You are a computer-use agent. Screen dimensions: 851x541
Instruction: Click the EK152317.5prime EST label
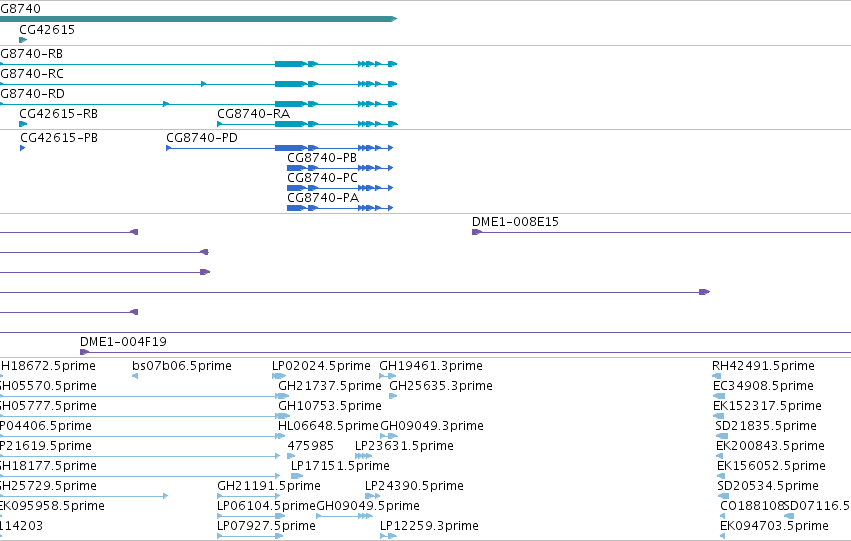(767, 406)
